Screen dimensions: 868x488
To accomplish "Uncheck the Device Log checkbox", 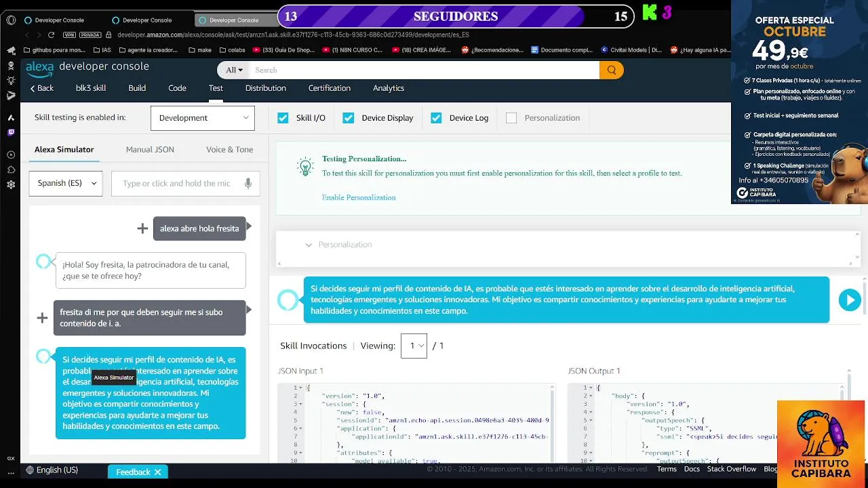I will pos(436,118).
